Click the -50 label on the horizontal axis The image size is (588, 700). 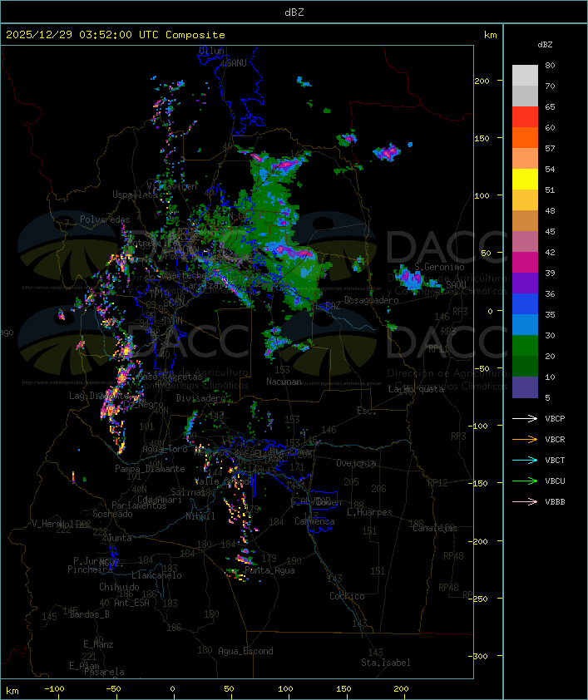[x=113, y=689]
